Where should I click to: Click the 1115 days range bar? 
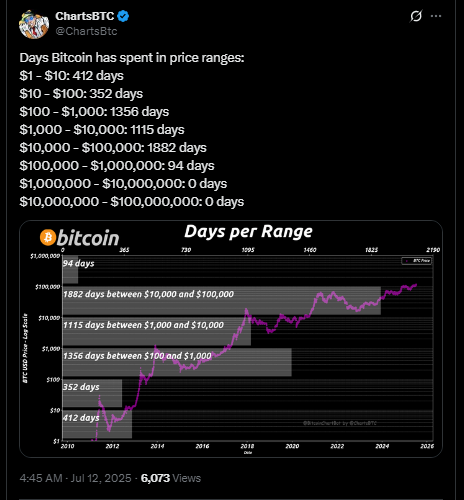(x=157, y=331)
